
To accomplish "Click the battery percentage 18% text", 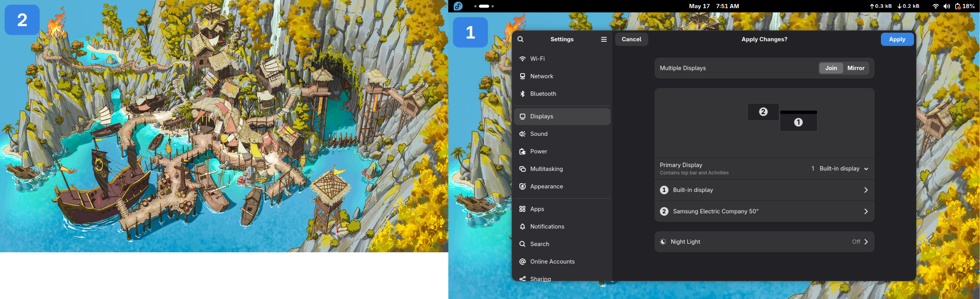I will click(969, 6).
